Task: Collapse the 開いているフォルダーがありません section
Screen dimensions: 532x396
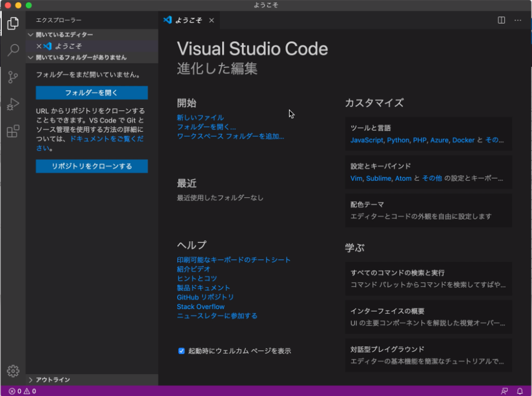Action: pyautogui.click(x=92, y=57)
